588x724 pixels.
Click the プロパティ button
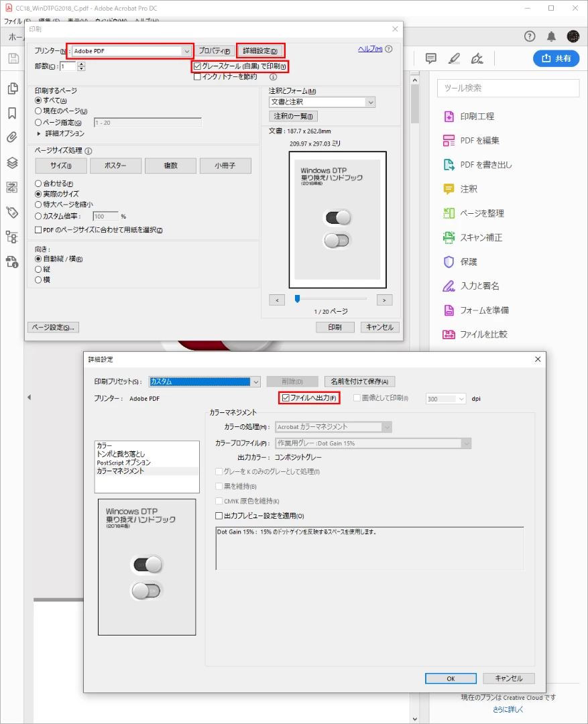pyautogui.click(x=215, y=51)
